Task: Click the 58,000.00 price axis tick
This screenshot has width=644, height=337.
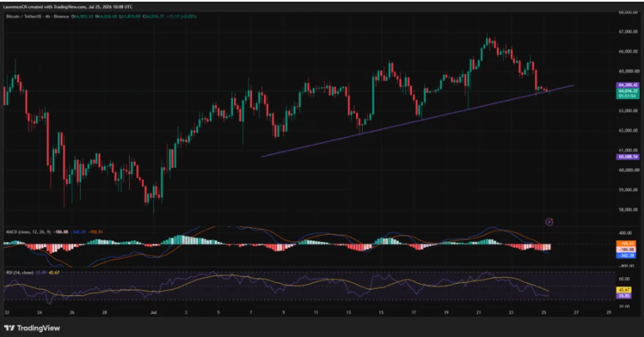Action: 628,210
